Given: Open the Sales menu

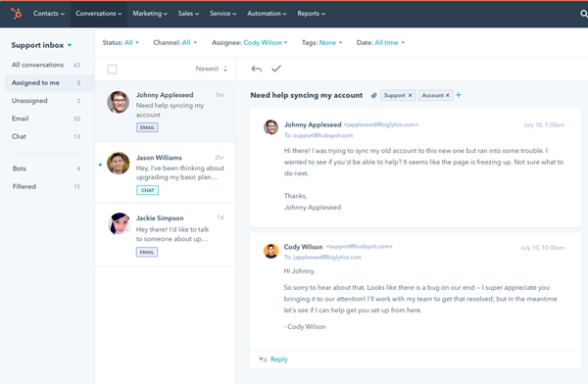Looking at the screenshot, I should tap(188, 14).
